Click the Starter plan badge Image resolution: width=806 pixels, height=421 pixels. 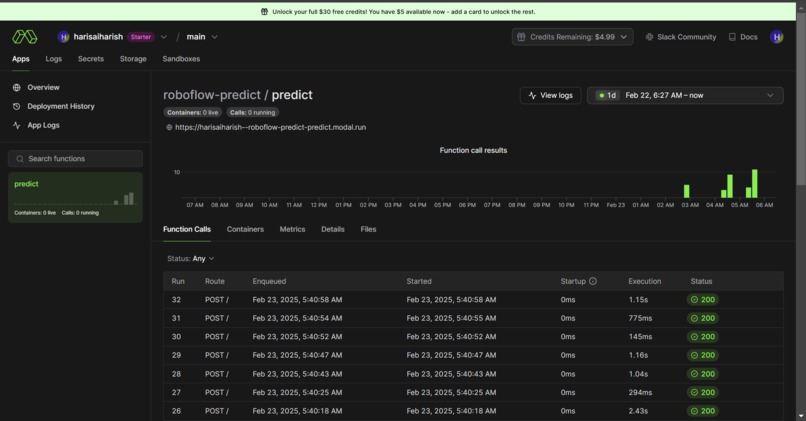(x=140, y=37)
